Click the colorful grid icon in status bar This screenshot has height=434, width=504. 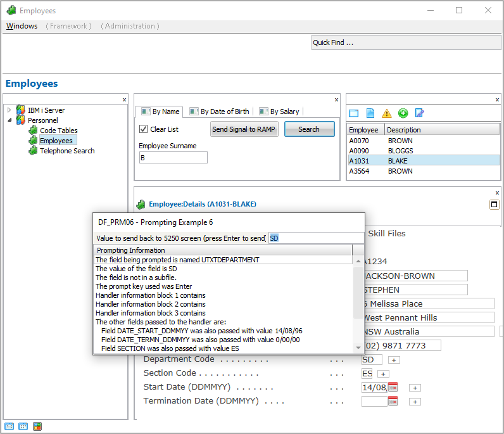(x=37, y=426)
